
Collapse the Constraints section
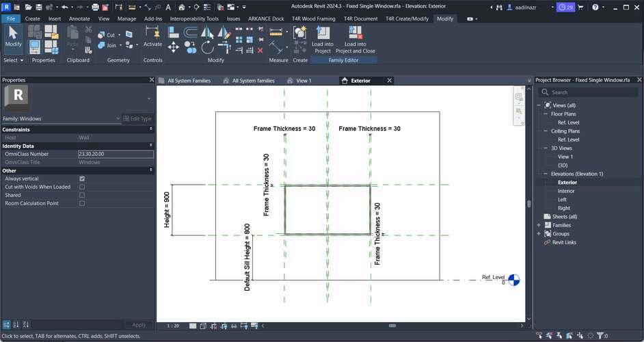tap(150, 129)
